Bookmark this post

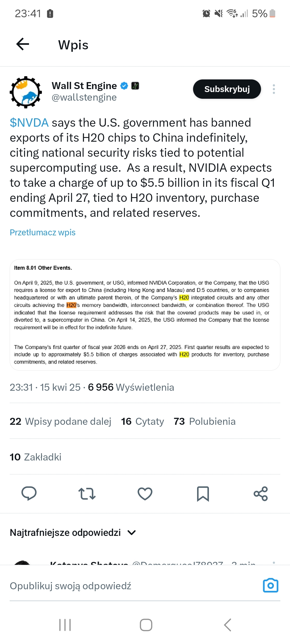[203, 493]
